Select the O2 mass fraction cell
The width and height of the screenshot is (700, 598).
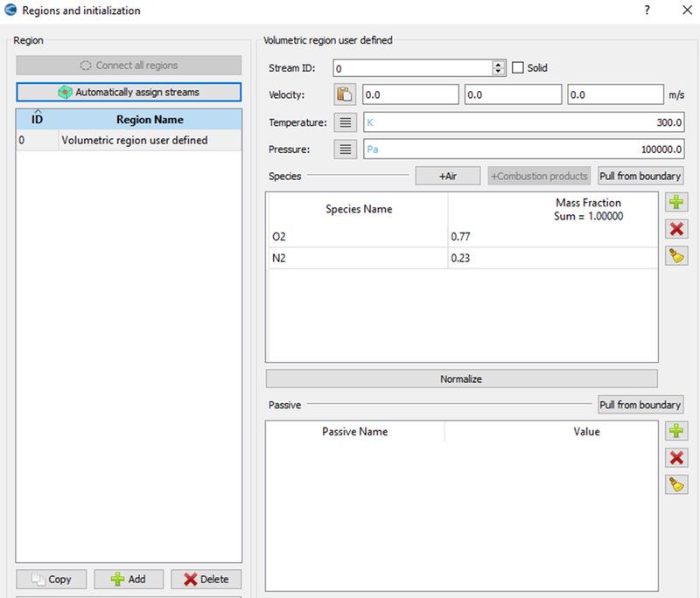tap(551, 236)
